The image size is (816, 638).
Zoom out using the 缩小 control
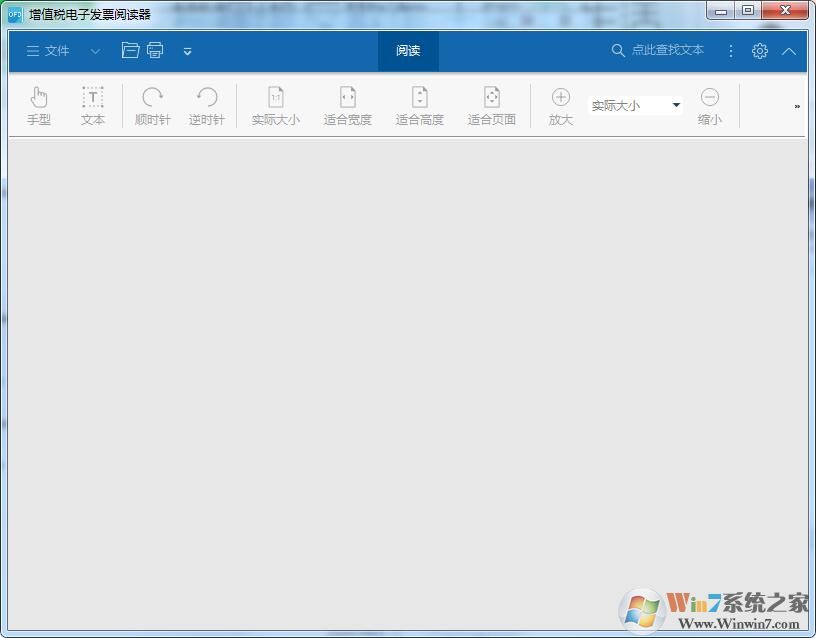pos(710,105)
